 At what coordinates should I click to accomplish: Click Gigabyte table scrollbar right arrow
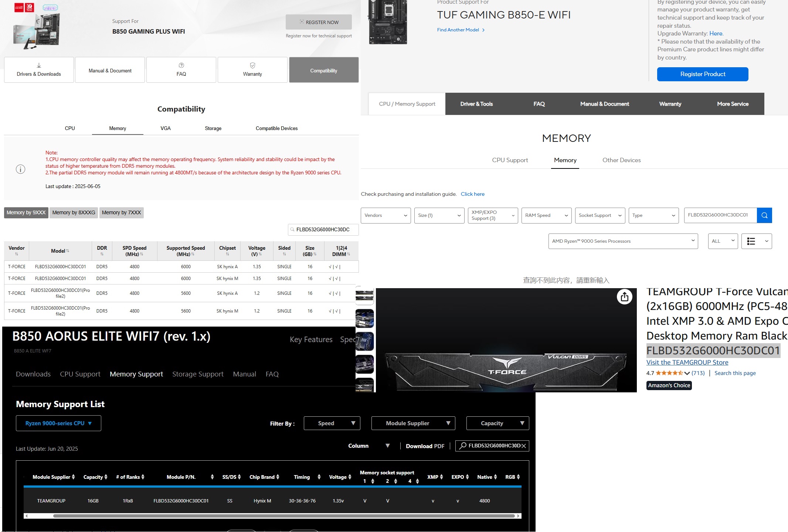tap(519, 516)
